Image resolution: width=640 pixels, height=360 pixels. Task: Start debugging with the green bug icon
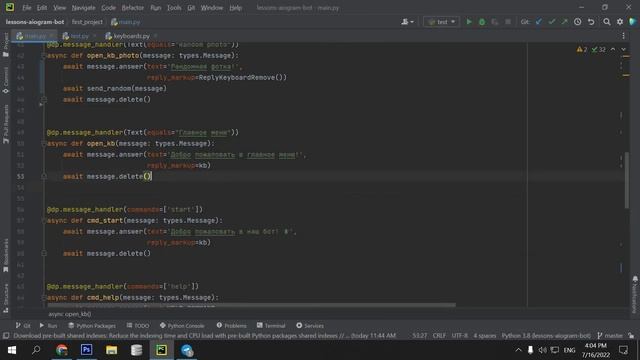482,22
